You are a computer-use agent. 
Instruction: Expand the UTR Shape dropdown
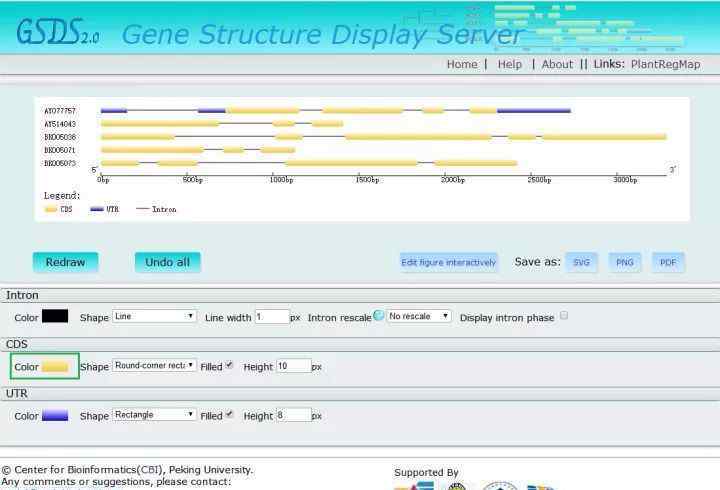click(154, 415)
